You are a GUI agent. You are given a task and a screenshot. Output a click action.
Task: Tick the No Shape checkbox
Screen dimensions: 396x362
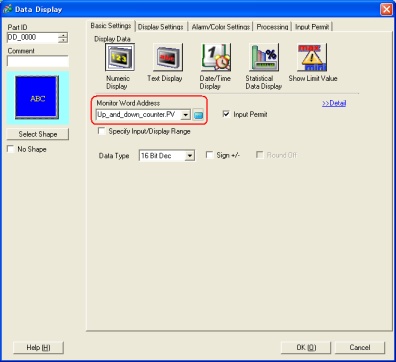(x=11, y=149)
